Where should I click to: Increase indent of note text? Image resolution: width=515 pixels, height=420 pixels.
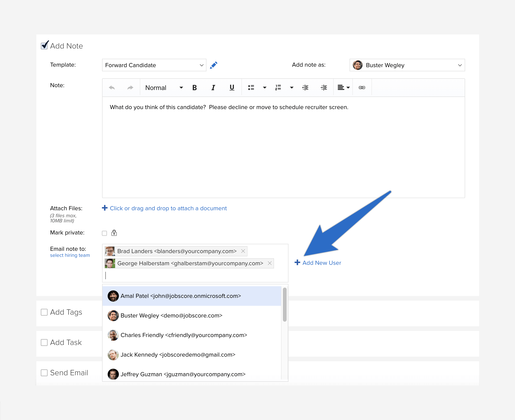click(324, 88)
